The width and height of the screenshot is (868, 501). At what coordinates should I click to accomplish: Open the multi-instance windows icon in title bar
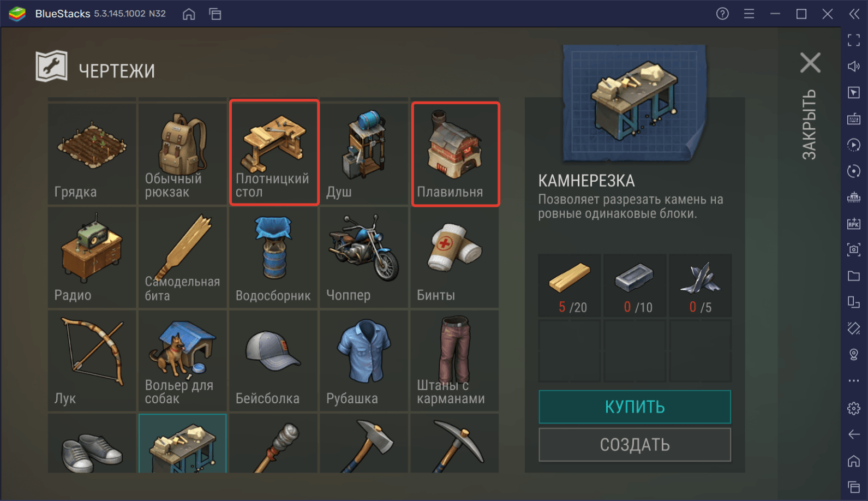[x=215, y=14]
